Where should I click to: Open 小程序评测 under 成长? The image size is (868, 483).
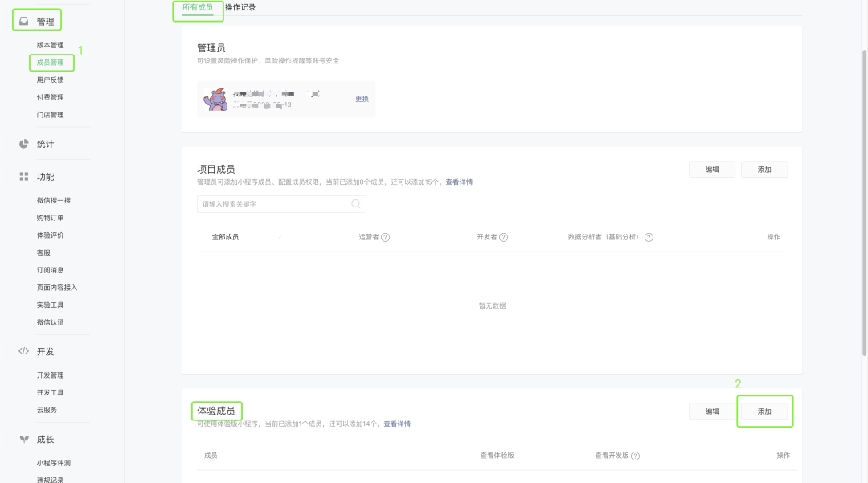pos(54,463)
